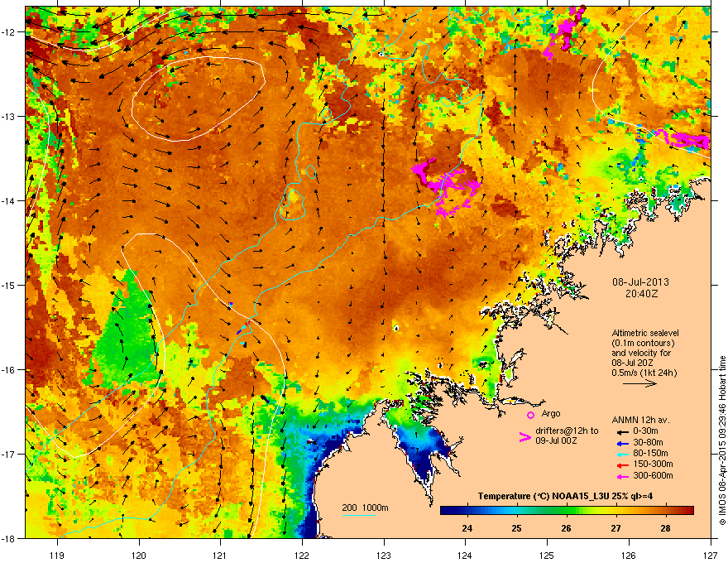
Task: Click the 80-150m depth legend label
Action: [x=651, y=454]
